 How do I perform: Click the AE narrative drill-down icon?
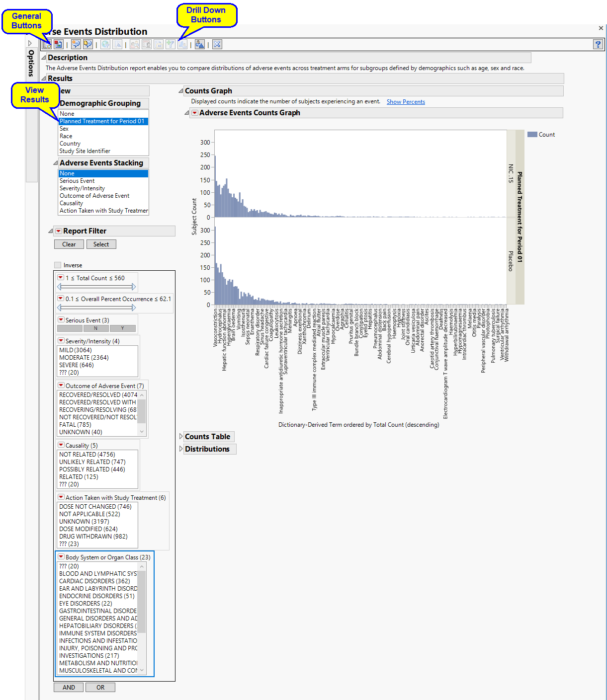[x=159, y=44]
